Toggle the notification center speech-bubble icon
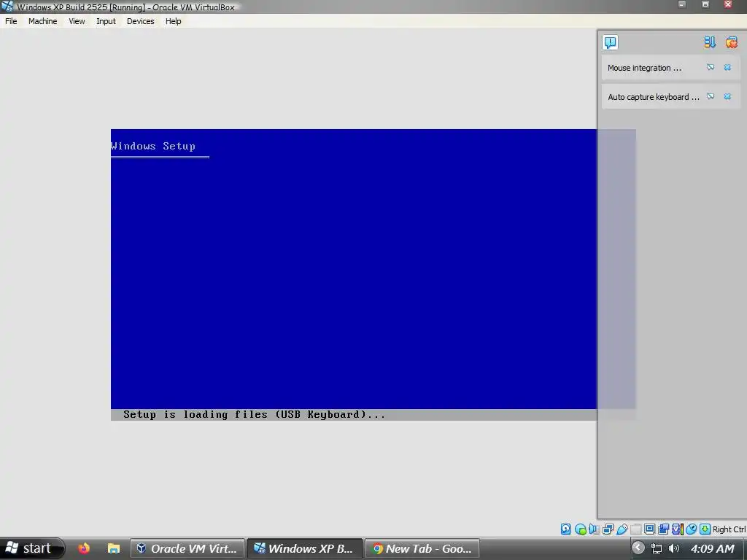 point(611,42)
